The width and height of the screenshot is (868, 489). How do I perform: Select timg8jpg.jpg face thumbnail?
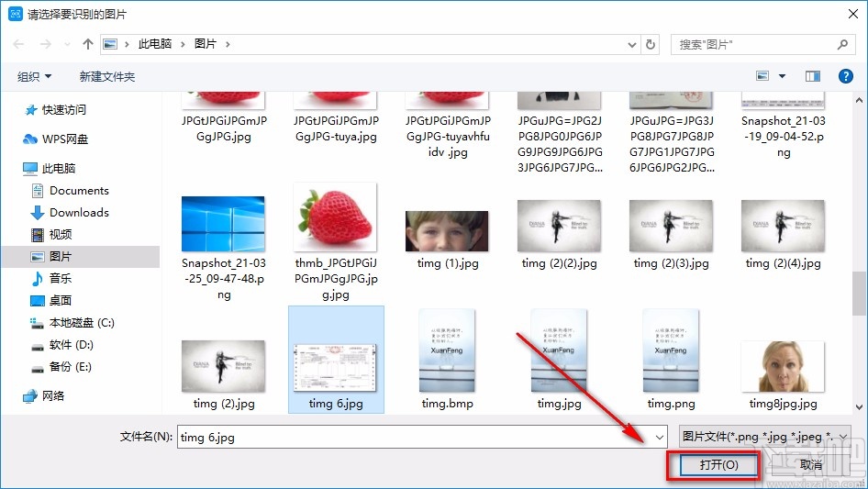coord(783,367)
